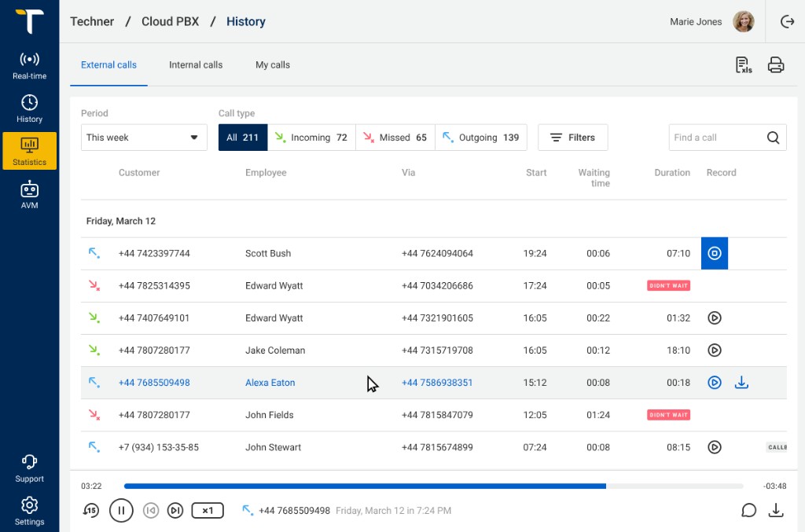Click the Waiting time column header
The height and width of the screenshot is (532, 805).
pyautogui.click(x=594, y=178)
